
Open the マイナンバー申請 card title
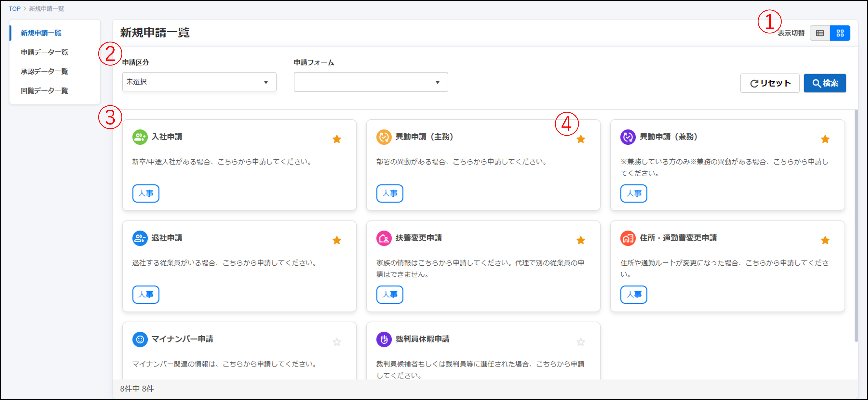(182, 339)
